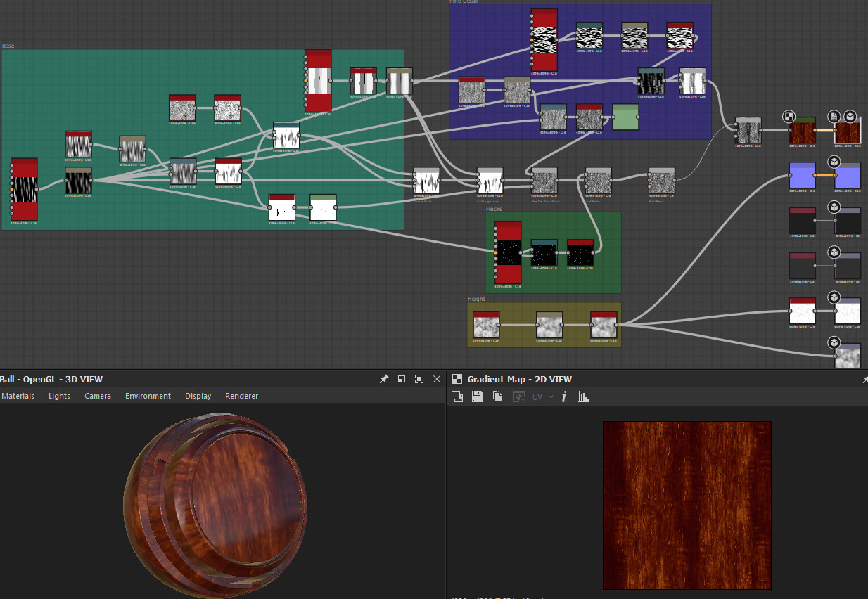The image size is (868, 599).
Task: Click the document badge on the top output node
Action: pyautogui.click(x=834, y=117)
